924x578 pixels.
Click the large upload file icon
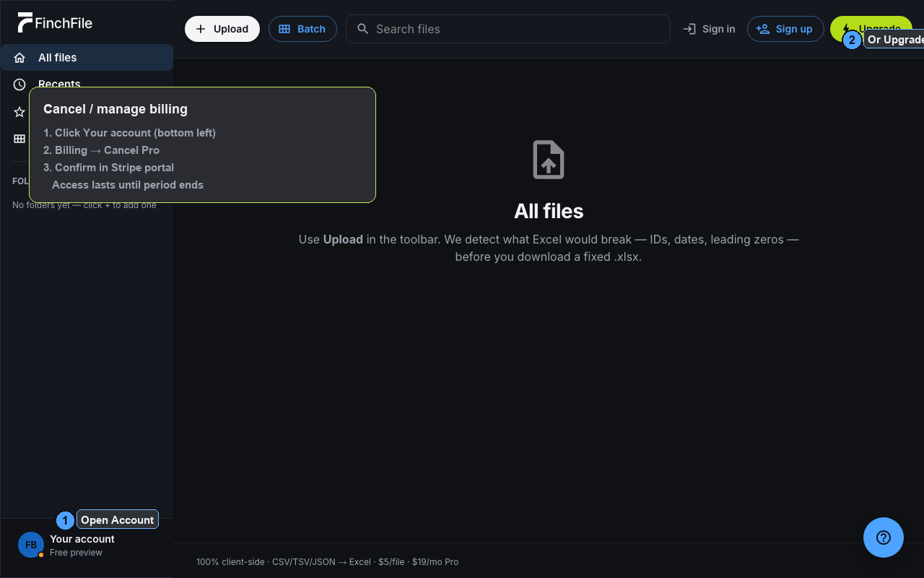[549, 160]
